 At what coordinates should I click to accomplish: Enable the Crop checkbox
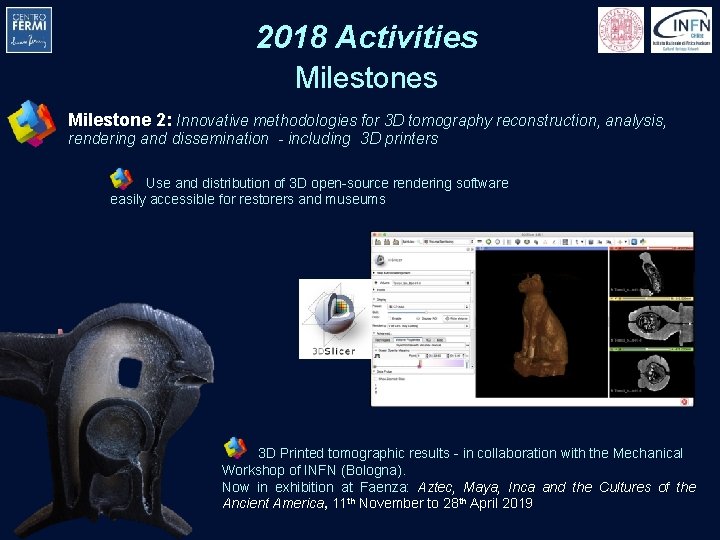point(390,318)
